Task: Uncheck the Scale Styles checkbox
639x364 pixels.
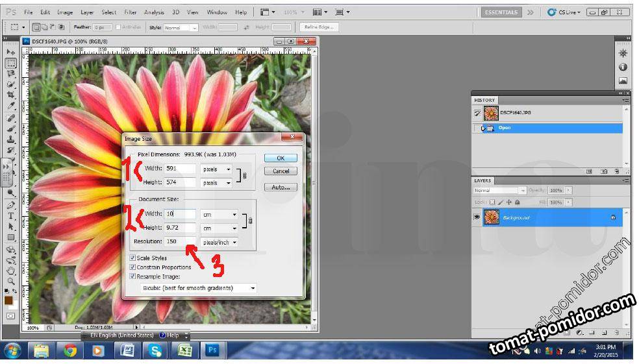Action: (133, 258)
